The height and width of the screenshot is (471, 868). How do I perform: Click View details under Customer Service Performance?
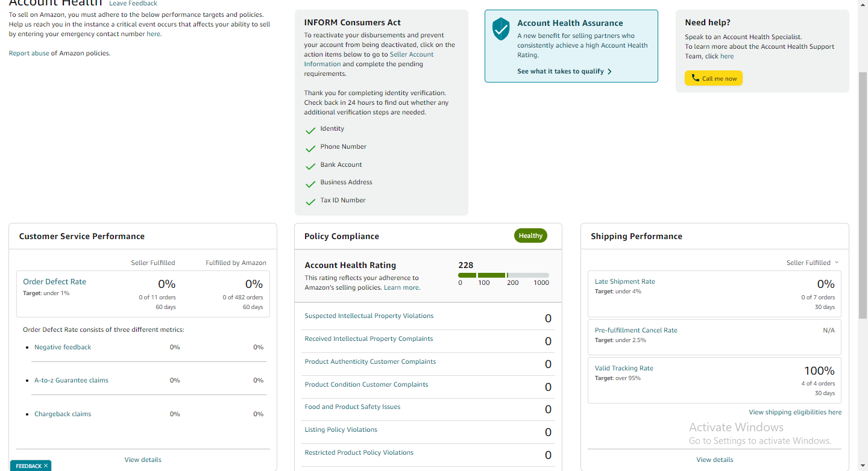(143, 460)
